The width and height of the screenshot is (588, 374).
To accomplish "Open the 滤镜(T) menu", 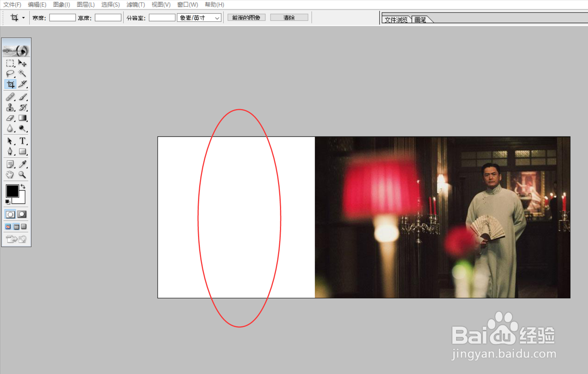I will pos(136,5).
